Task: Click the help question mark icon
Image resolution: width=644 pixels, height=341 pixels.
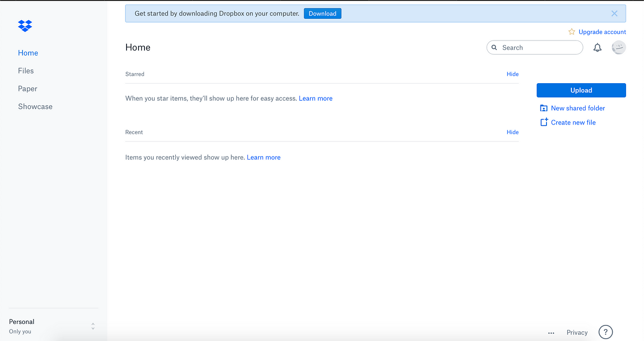Action: [606, 332]
